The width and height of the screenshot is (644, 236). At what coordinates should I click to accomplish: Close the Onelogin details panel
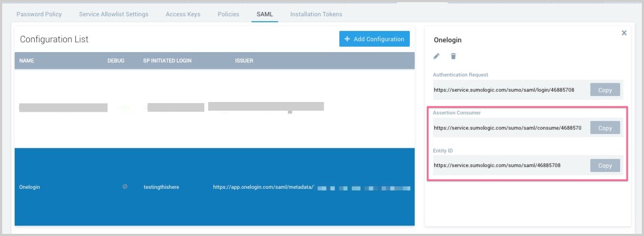(624, 33)
